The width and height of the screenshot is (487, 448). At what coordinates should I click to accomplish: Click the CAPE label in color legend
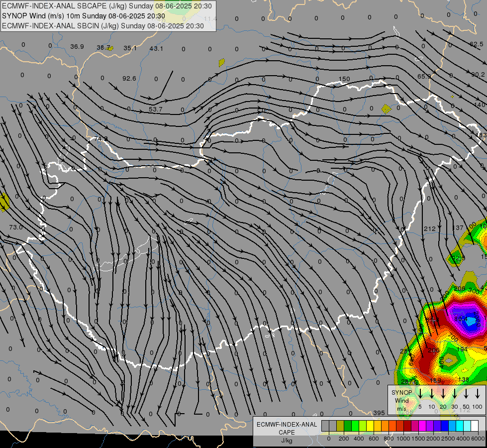pyautogui.click(x=287, y=433)
